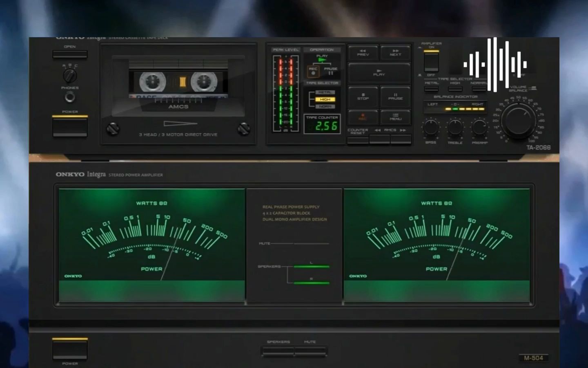
Task: Click the green PLAY indicator arrow
Action: pos(322,60)
